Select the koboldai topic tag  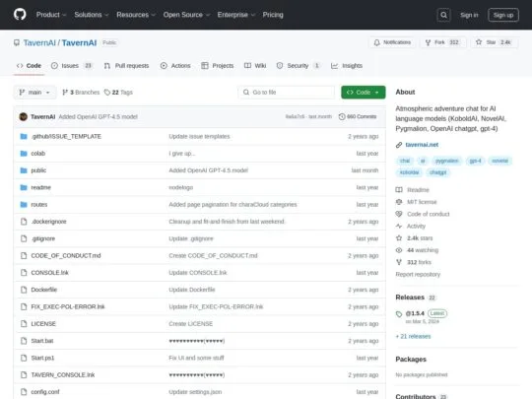pos(409,172)
